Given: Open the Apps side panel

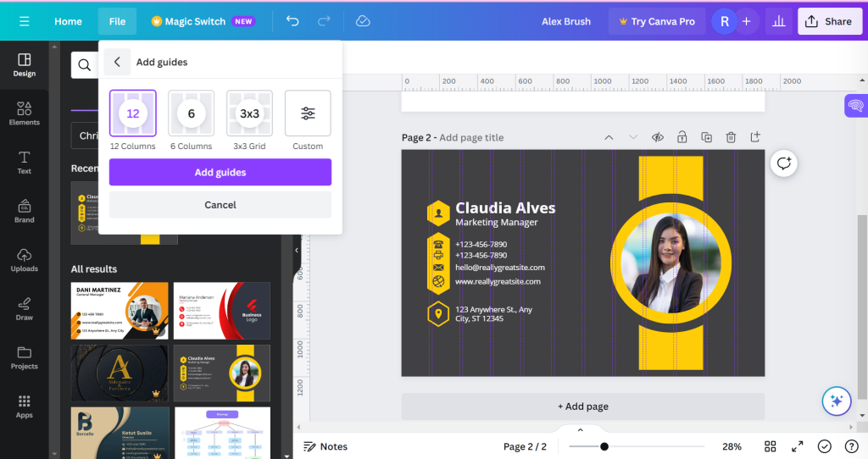Looking at the screenshot, I should 25,406.
